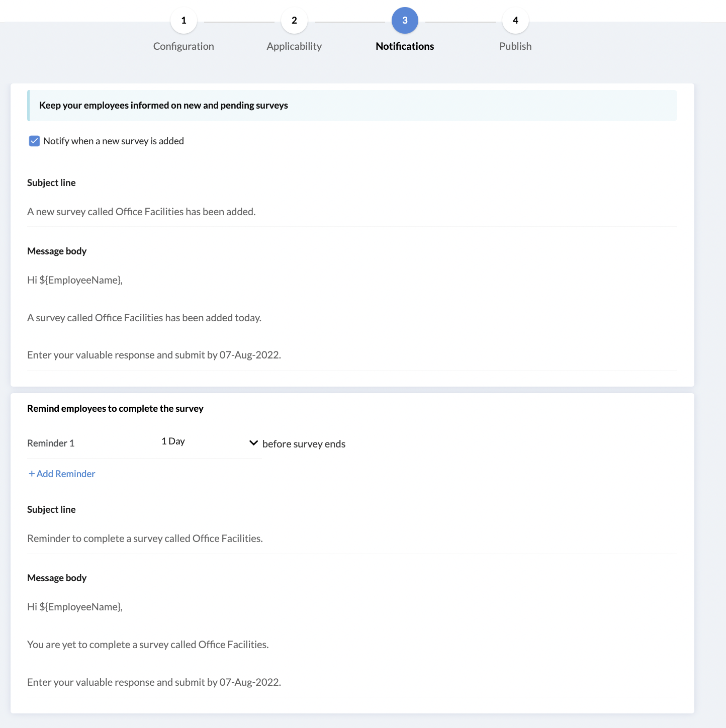Switch to the Applicability step label
The height and width of the screenshot is (728, 726).
[x=294, y=46]
